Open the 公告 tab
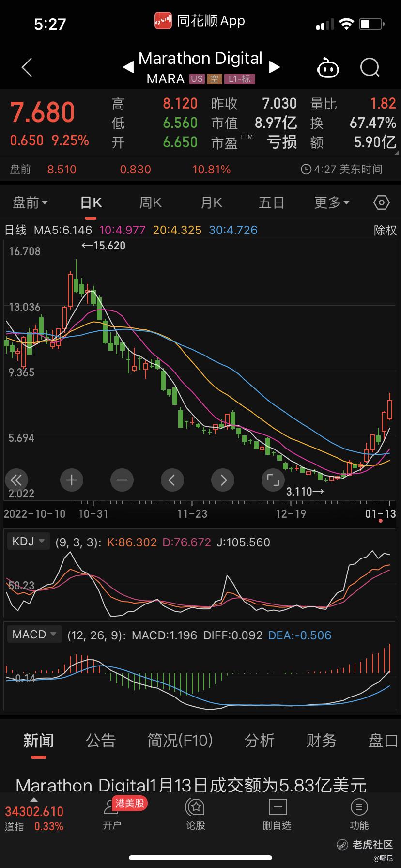 pyautogui.click(x=101, y=741)
